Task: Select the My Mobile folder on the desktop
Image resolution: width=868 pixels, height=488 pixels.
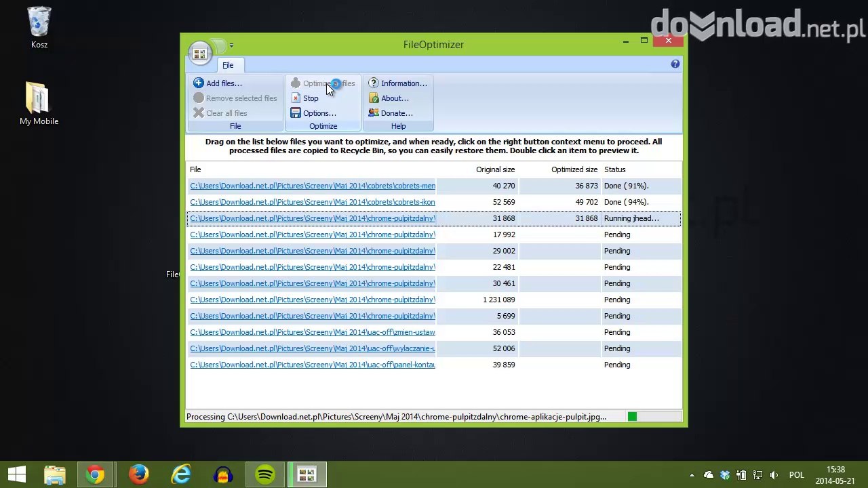Action: click(x=39, y=104)
